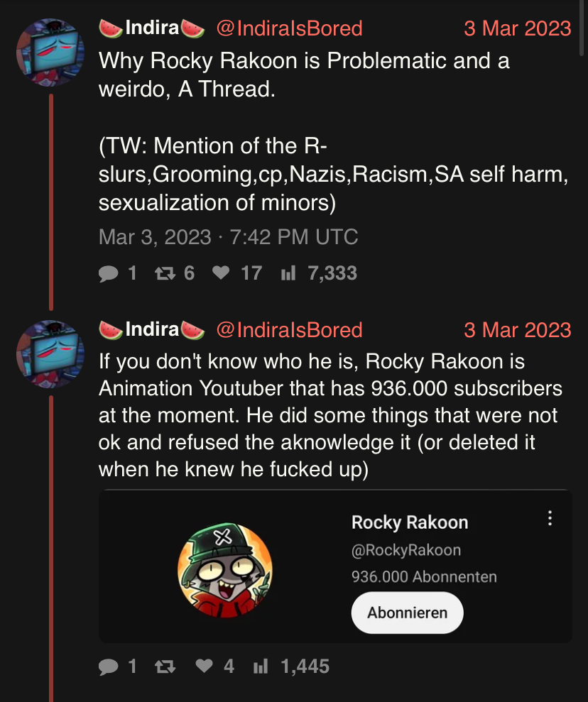This screenshot has height=702, width=588.
Task: Like the second tweet with heart icon
Action: (x=204, y=667)
